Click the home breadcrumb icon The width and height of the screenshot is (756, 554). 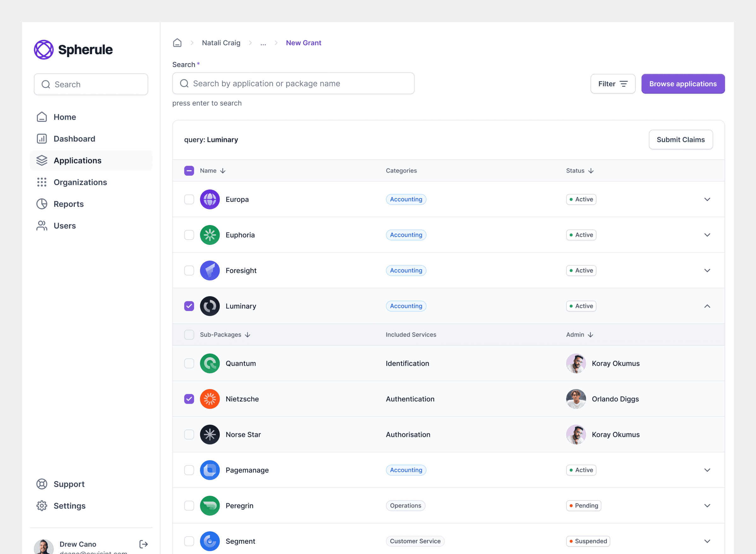tap(177, 43)
